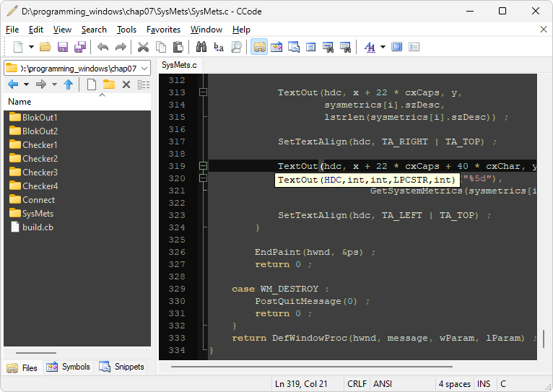Image resolution: width=553 pixels, height=392 pixels.
Task: Delete the selected item with the X icon
Action: (x=126, y=84)
